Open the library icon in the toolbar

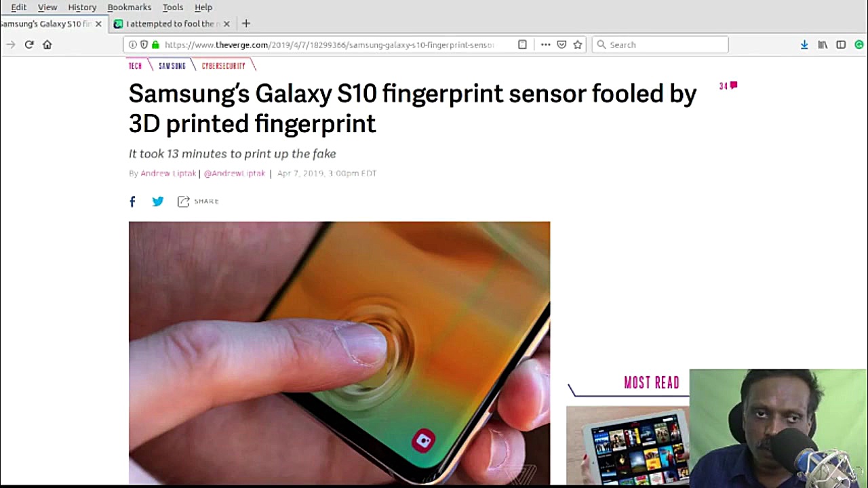[823, 45]
